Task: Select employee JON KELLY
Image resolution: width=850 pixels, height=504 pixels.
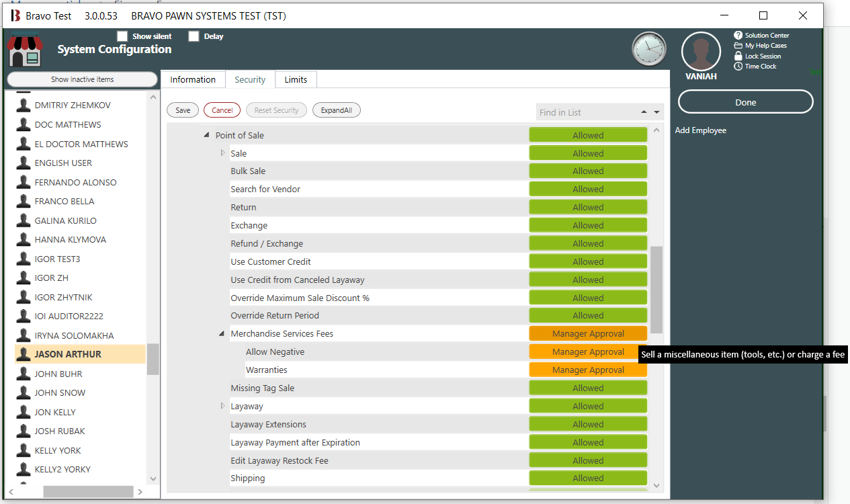Action: click(55, 413)
